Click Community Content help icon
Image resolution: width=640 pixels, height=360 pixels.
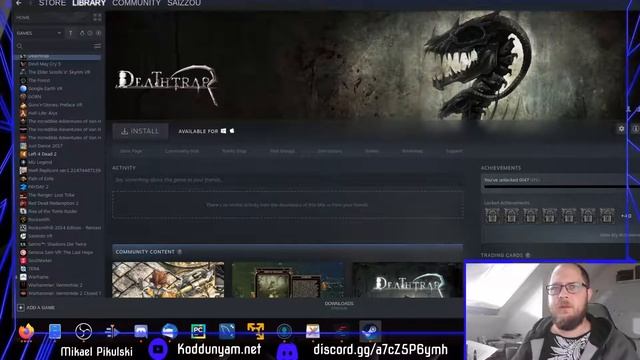click(x=180, y=252)
